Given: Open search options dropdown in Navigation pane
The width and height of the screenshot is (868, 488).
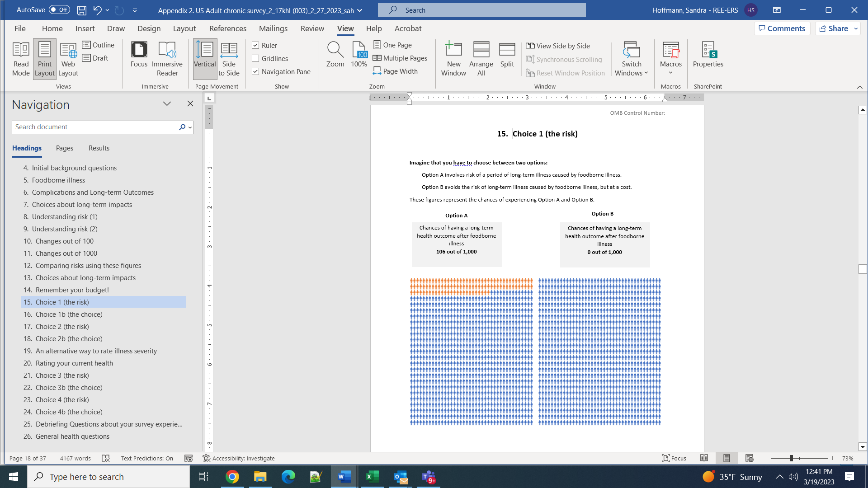Looking at the screenshot, I should point(190,127).
